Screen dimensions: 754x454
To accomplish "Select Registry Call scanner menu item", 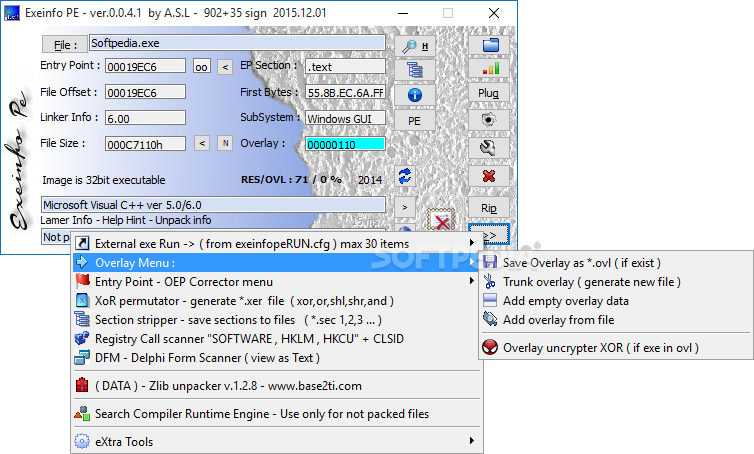I will pos(276,339).
